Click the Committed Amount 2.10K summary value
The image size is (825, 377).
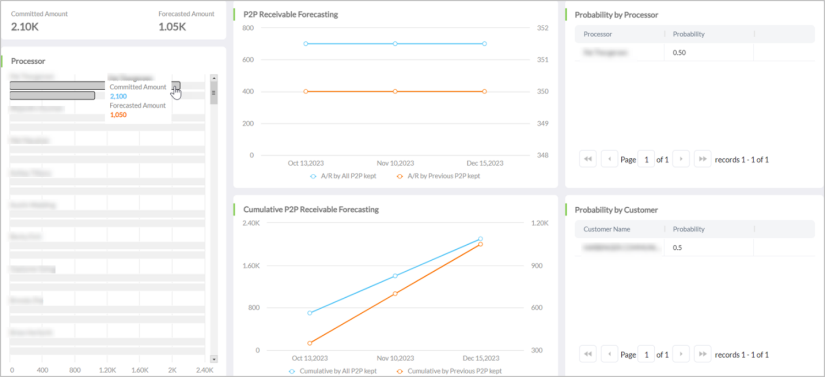[x=25, y=26]
